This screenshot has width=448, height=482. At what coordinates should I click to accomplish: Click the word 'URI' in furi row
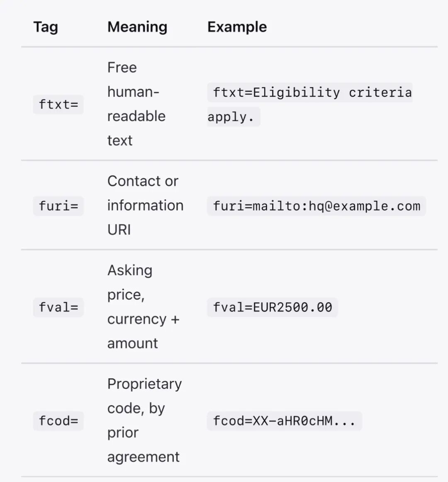point(119,230)
